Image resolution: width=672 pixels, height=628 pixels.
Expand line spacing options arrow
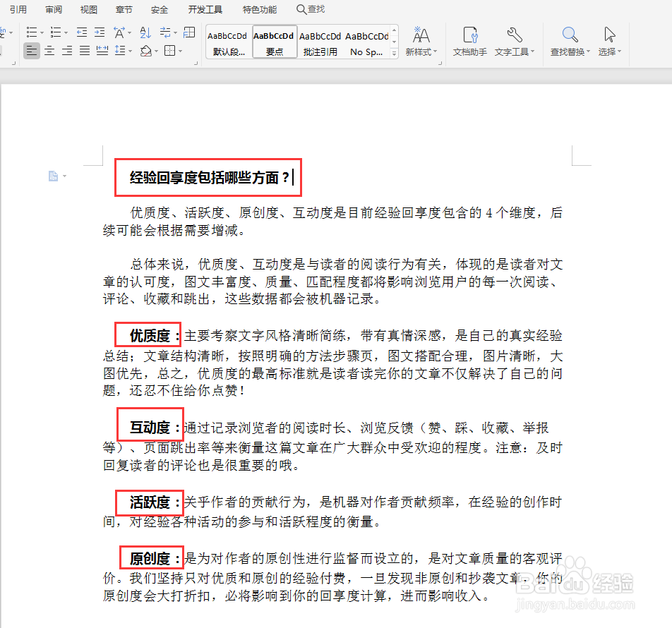(x=129, y=51)
